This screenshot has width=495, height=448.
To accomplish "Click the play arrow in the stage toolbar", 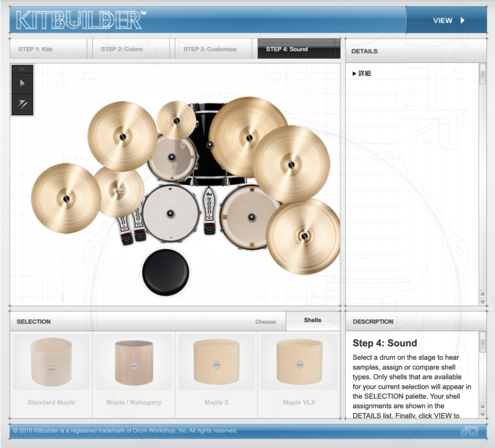I will click(22, 84).
